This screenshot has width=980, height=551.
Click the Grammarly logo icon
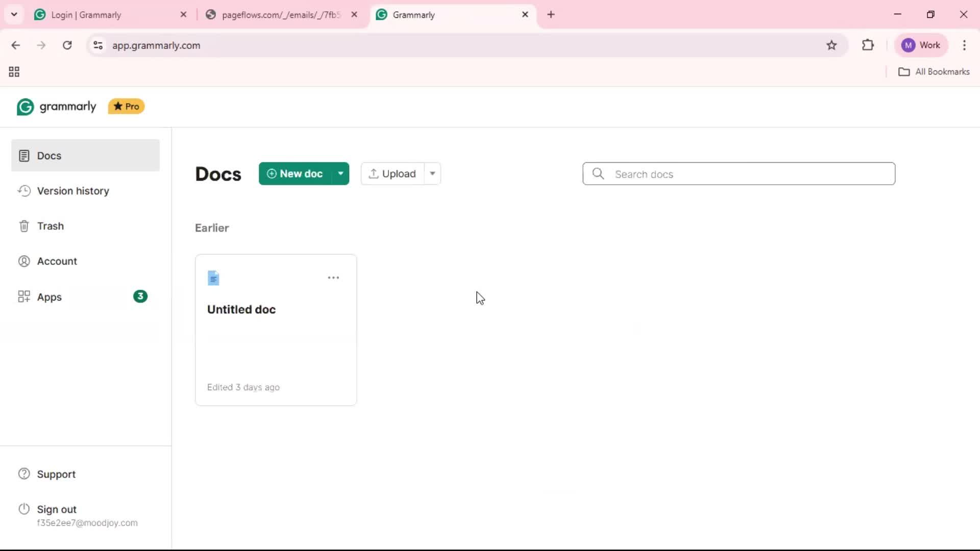tap(25, 107)
